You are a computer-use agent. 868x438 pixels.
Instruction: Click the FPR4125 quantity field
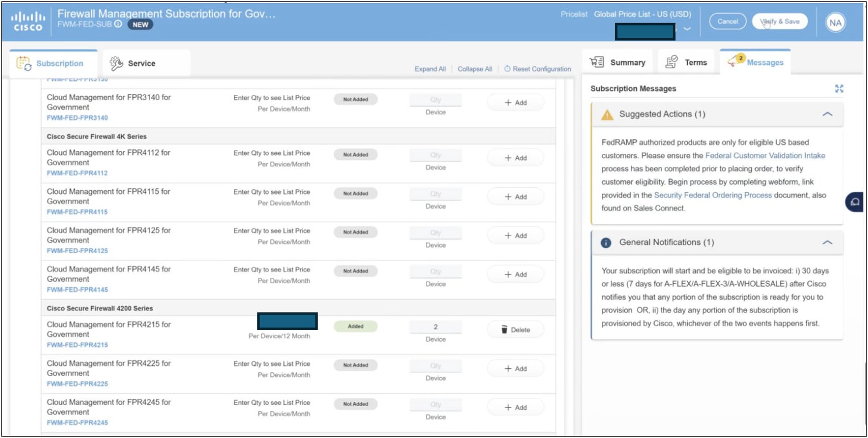pos(436,233)
